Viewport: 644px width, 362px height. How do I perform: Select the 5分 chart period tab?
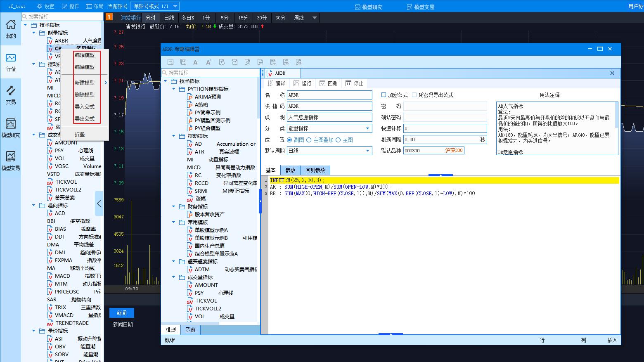coord(225,18)
